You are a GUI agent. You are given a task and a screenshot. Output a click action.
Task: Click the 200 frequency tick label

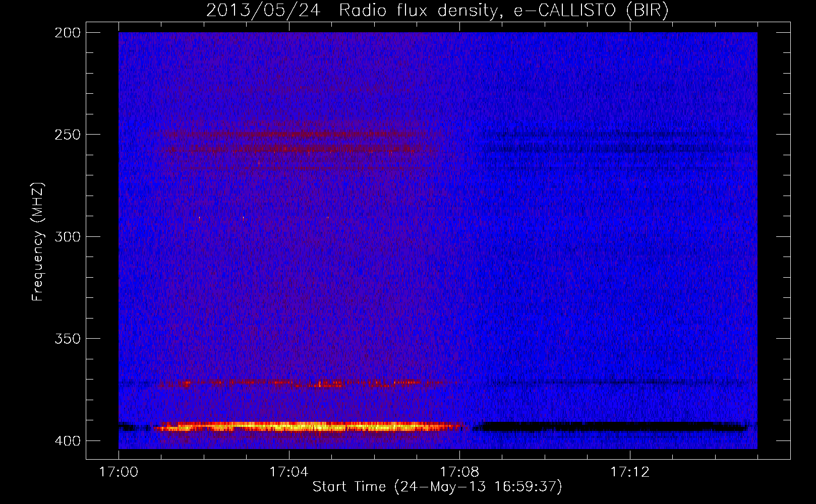pos(68,33)
